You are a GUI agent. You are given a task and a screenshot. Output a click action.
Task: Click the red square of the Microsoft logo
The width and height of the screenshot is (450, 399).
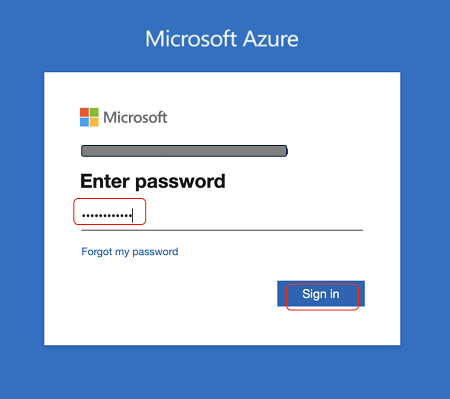point(84,112)
